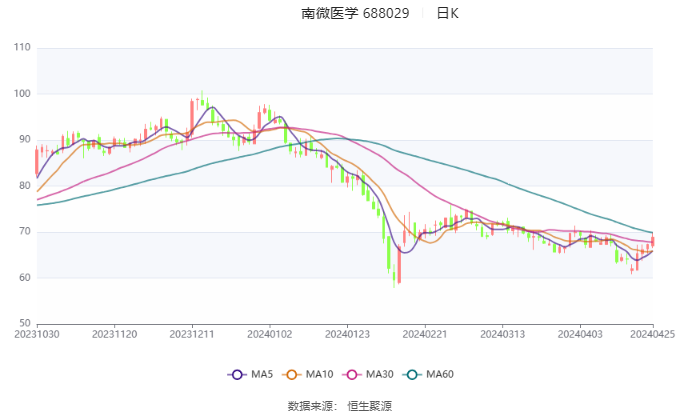Image resolution: width=680 pixels, height=413 pixels.
Task: Toggle the MA60 legend entry
Action: (428, 374)
